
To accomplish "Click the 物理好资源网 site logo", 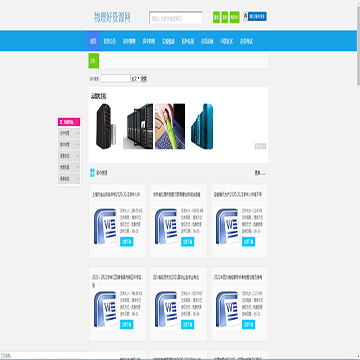I will click(x=112, y=17).
